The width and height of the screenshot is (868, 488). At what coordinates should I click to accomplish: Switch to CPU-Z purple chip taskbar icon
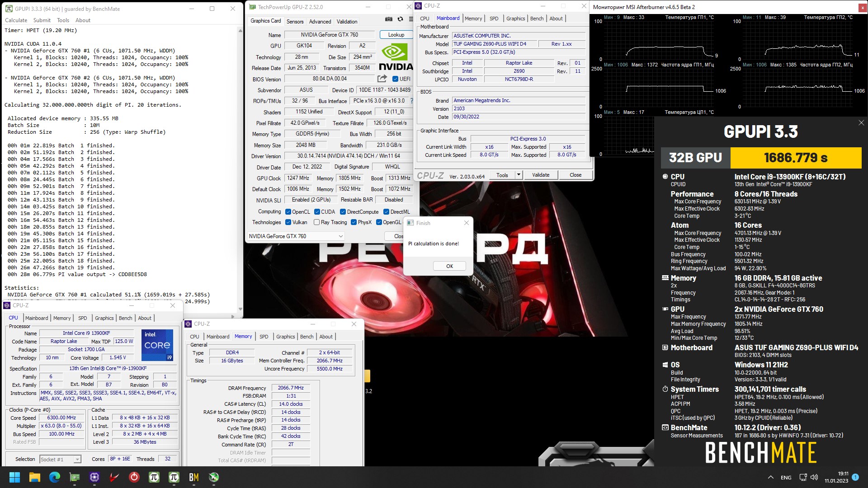(94, 477)
